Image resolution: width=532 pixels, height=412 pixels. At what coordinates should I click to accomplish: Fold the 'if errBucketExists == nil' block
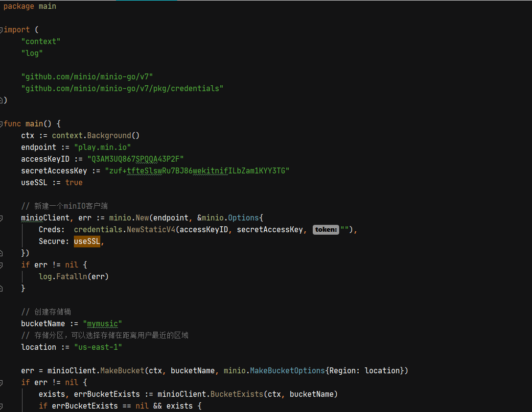1,406
